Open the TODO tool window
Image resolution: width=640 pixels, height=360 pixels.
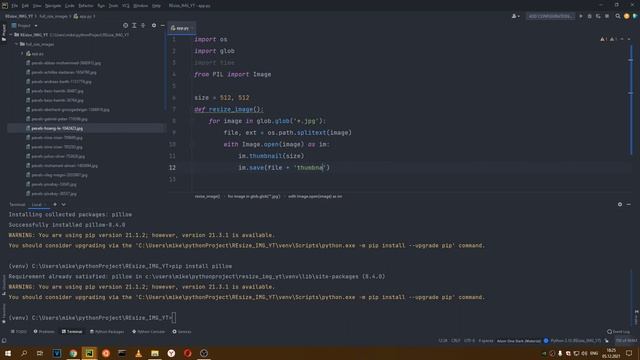[19, 331]
